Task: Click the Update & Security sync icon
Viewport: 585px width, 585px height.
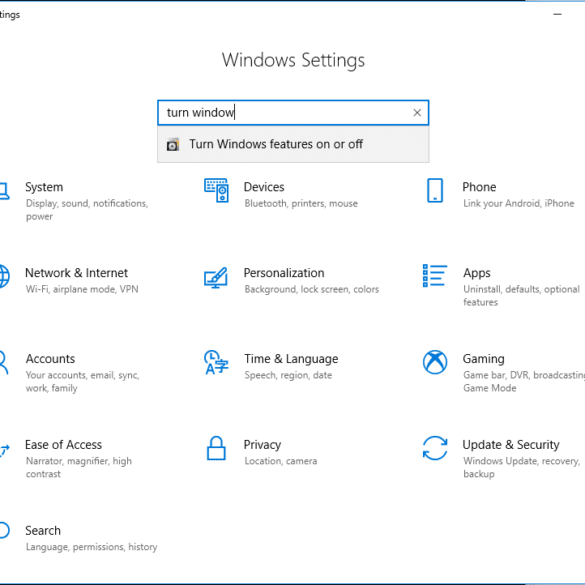Action: 435,448
